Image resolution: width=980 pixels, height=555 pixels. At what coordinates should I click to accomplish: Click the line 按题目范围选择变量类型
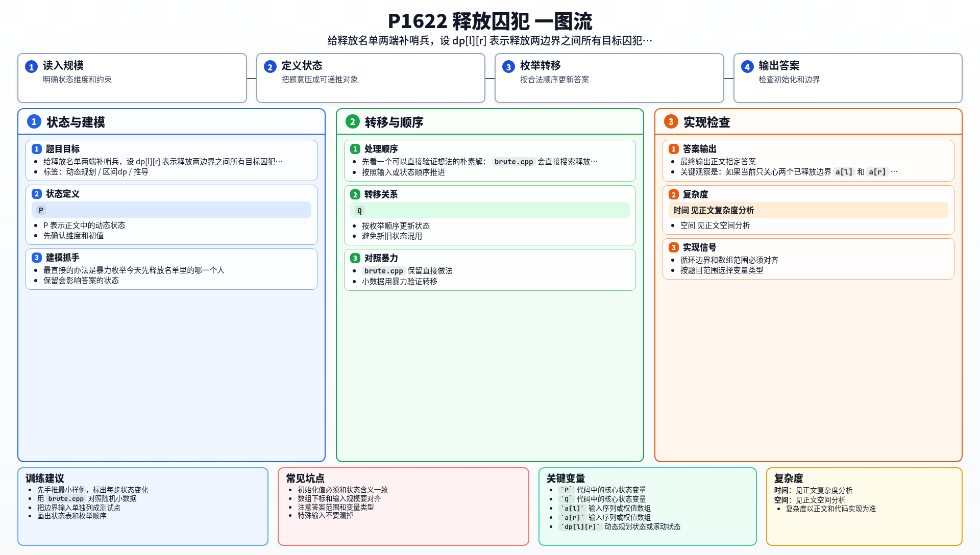point(722,270)
